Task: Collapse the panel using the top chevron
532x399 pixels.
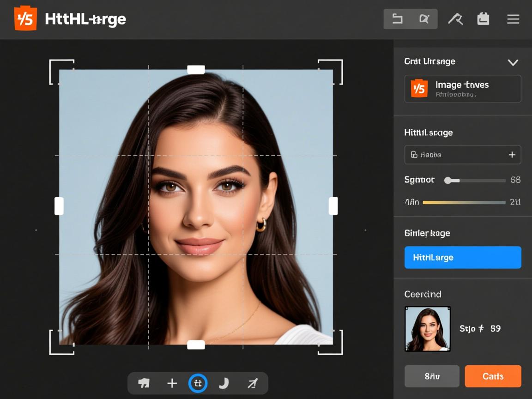Action: [513, 62]
